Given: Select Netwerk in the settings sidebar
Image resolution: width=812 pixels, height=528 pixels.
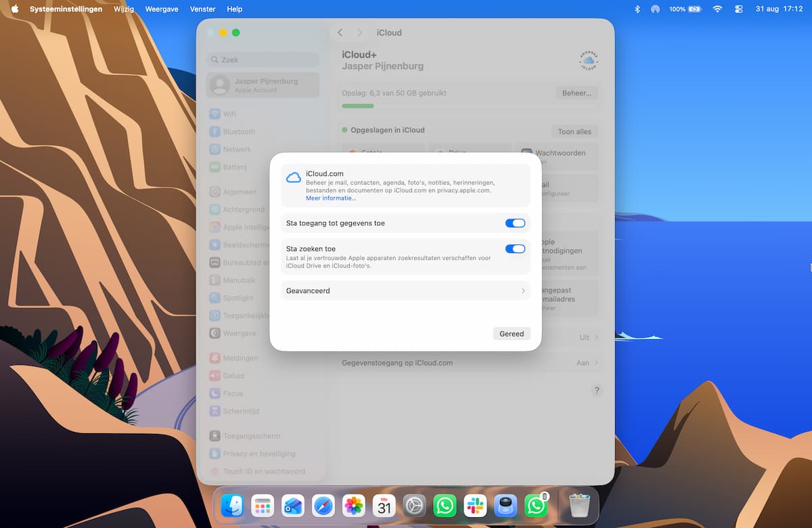Looking at the screenshot, I should tap(263, 149).
